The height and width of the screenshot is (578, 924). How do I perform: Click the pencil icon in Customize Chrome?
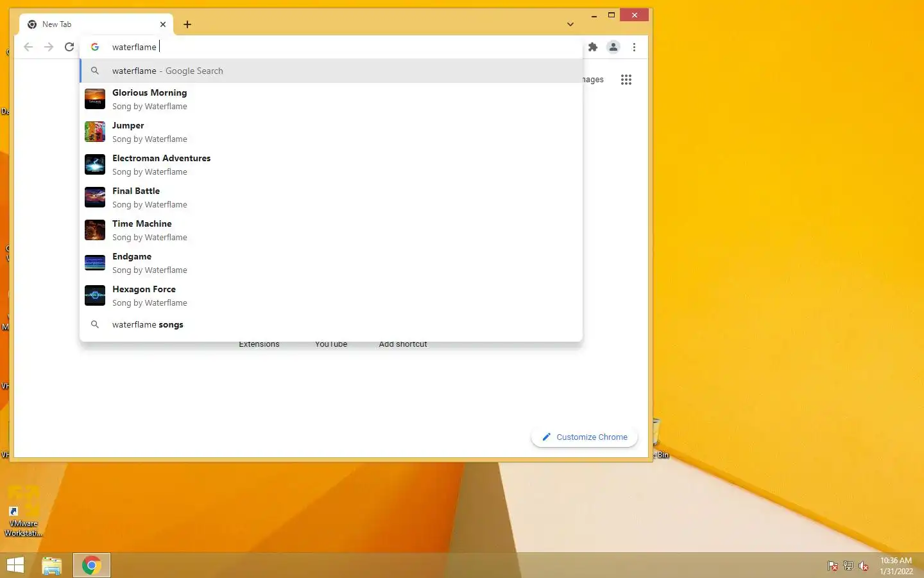(547, 437)
